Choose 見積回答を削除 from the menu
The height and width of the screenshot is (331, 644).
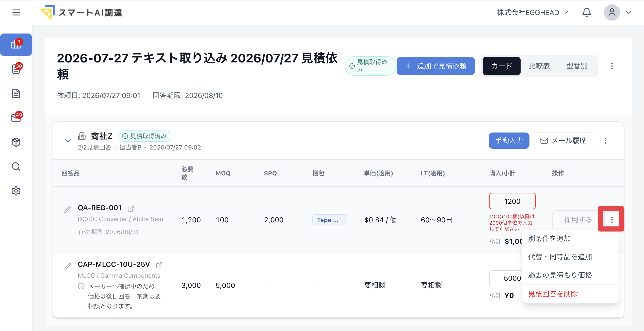click(x=570, y=294)
